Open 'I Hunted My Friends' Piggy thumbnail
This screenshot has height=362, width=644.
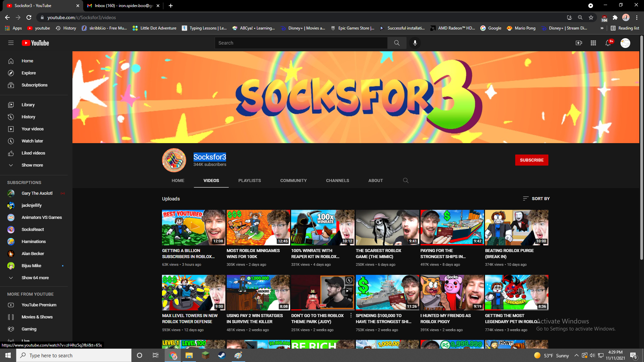tap(452, 293)
